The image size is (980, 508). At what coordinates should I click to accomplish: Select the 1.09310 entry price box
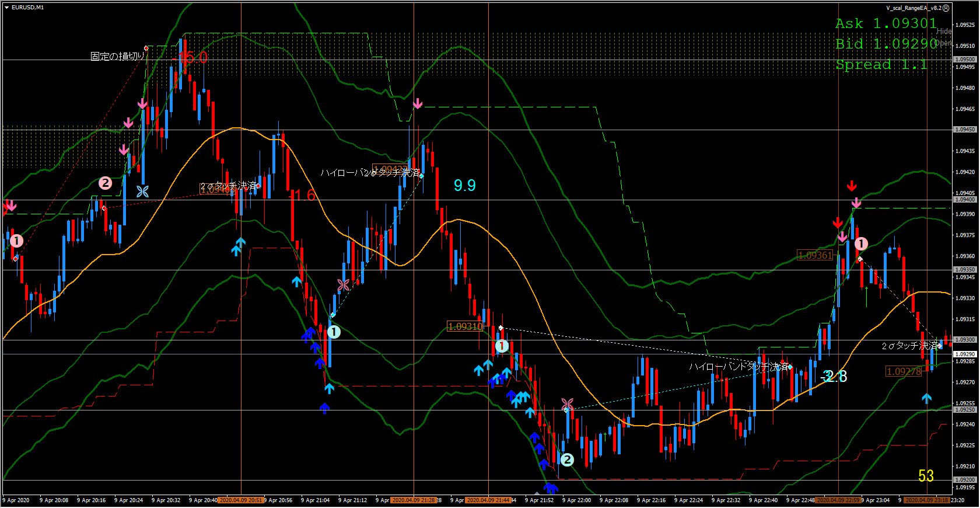[x=466, y=326]
